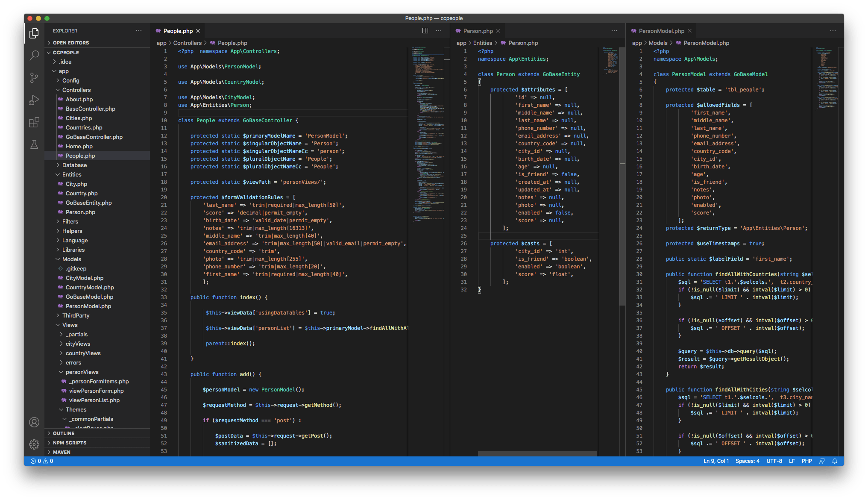Click the Spaces: 4 indentation button
The width and height of the screenshot is (868, 500).
click(747, 461)
